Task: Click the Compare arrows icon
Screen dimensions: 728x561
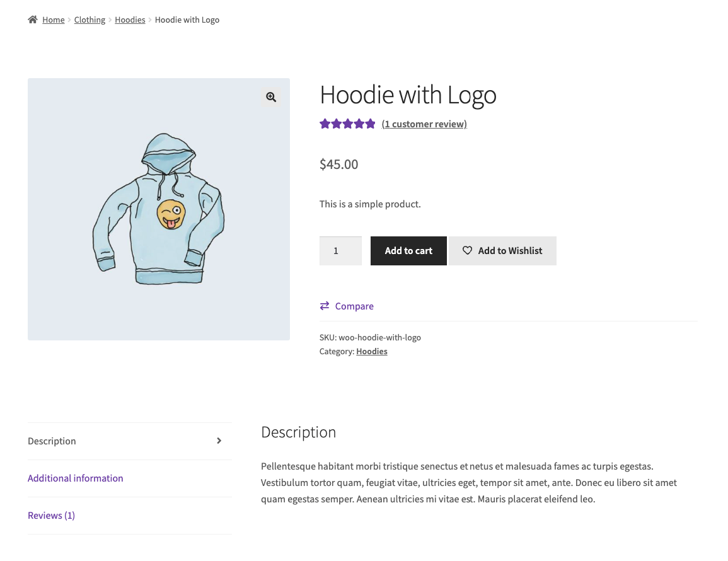Action: (325, 306)
